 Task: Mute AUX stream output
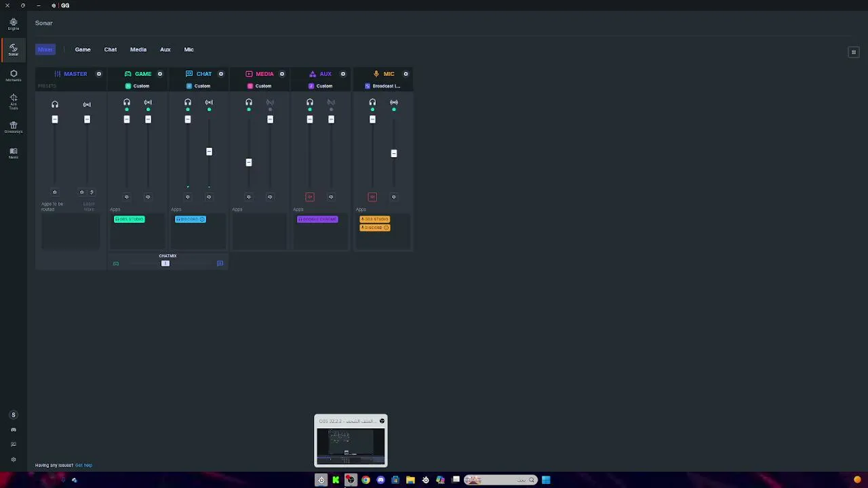[x=331, y=197]
